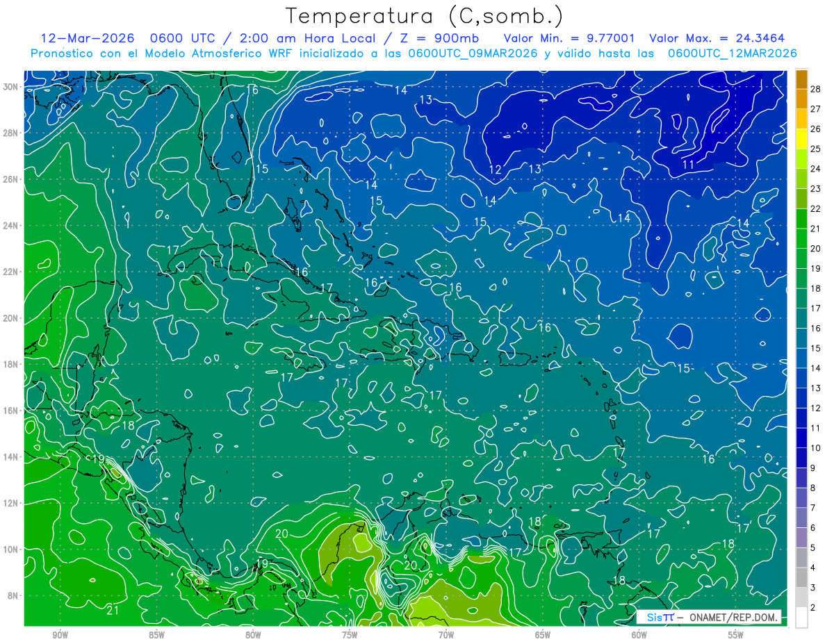Click the latitude axis label "18N"
The height and width of the screenshot is (644, 834).
point(10,364)
